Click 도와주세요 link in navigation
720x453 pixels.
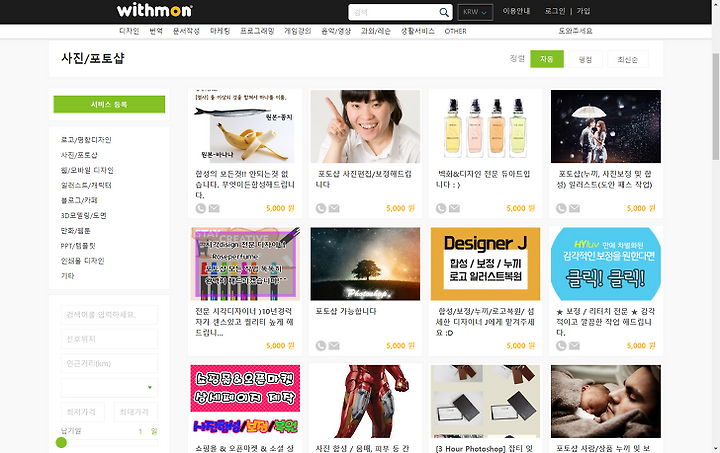[x=575, y=31]
